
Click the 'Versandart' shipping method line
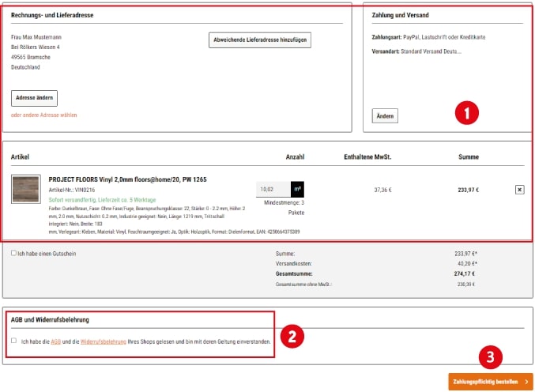click(x=416, y=51)
